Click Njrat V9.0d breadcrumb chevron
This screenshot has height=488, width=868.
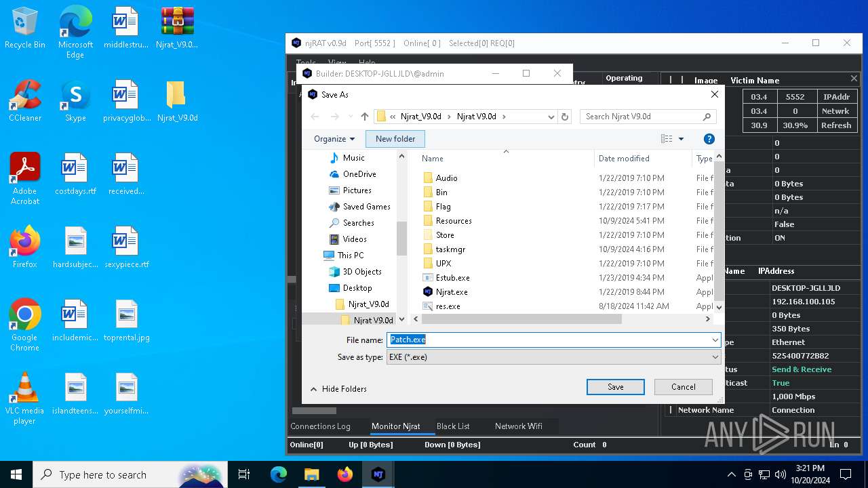(504, 117)
